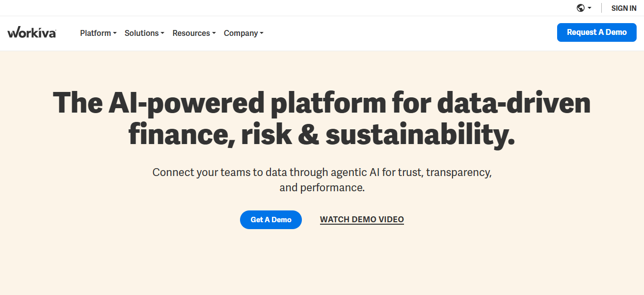Click the 'Connect your teams' subheading text
644x295 pixels.
pos(322,173)
